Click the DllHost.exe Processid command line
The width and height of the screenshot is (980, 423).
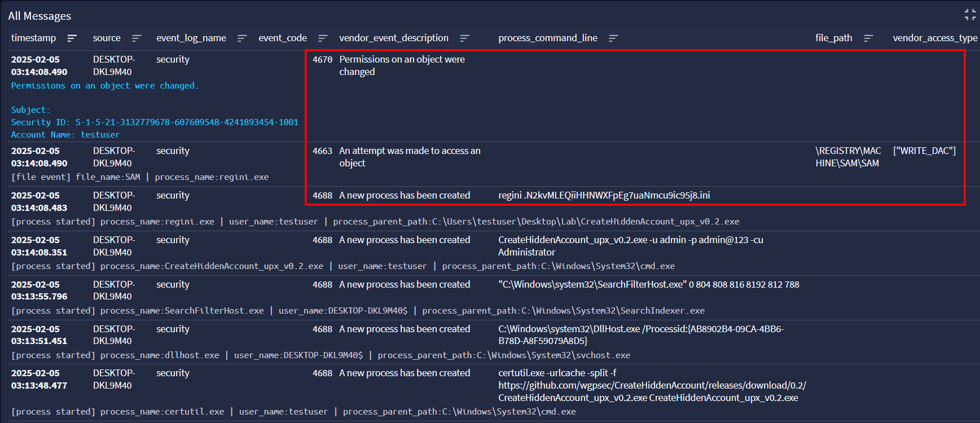pos(640,335)
